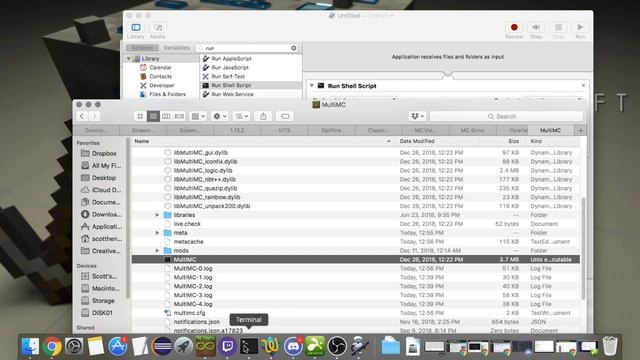Viewport: 640px width, 360px height.
Task: Select the MultiMC Finder tab
Action: coord(550,131)
